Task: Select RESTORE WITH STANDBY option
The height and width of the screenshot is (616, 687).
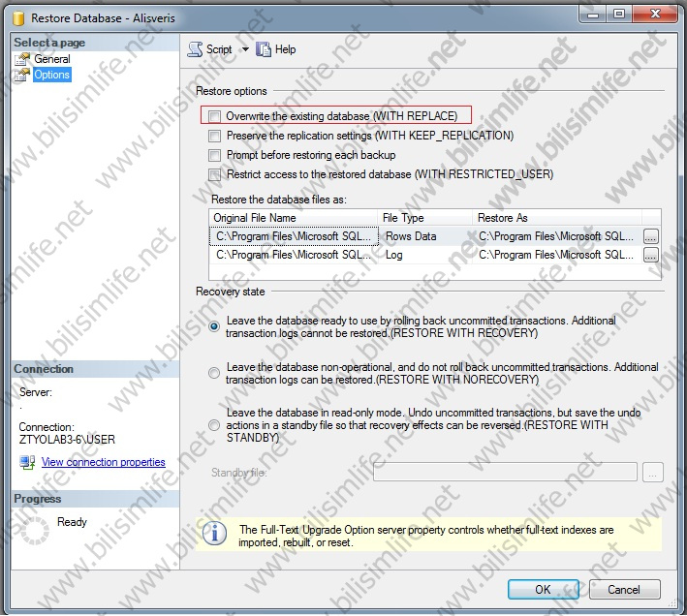Action: tap(214, 424)
